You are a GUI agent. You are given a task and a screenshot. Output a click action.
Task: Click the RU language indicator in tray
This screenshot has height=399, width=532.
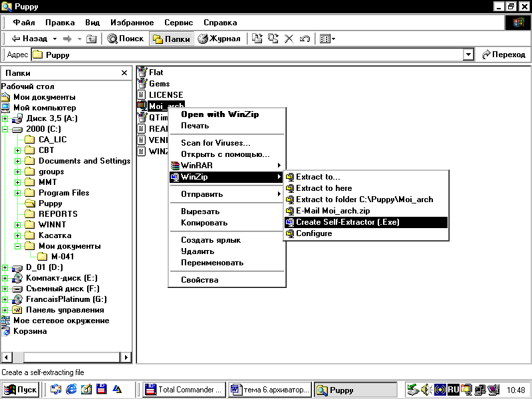pyautogui.click(x=454, y=390)
